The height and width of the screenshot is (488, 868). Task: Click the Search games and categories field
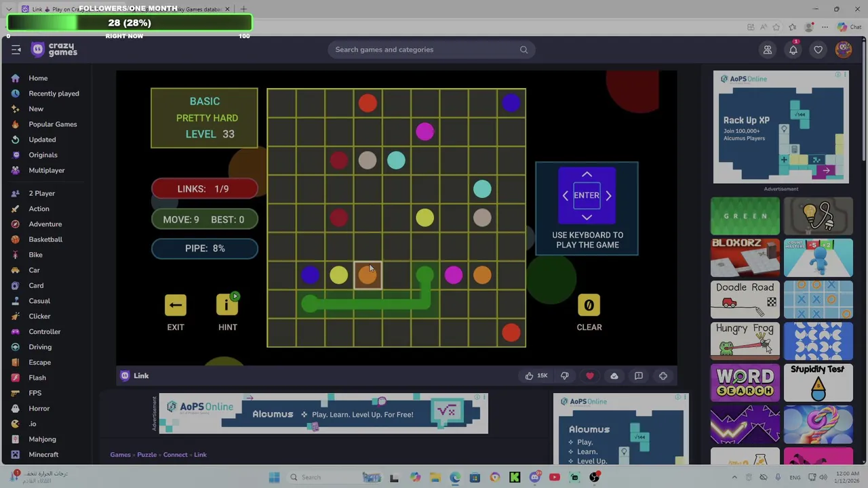point(431,49)
